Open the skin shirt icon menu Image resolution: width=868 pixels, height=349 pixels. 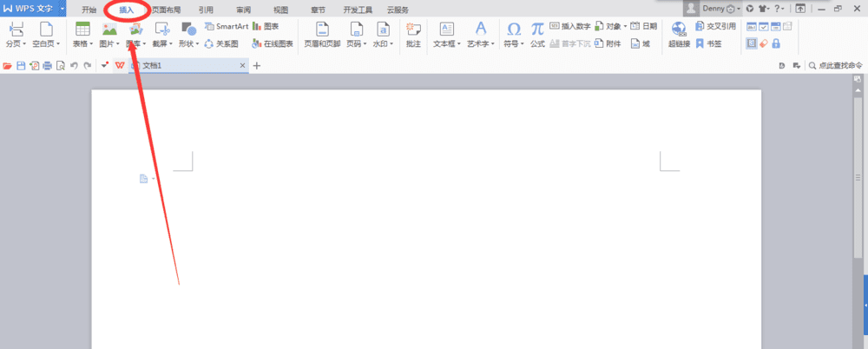765,9
